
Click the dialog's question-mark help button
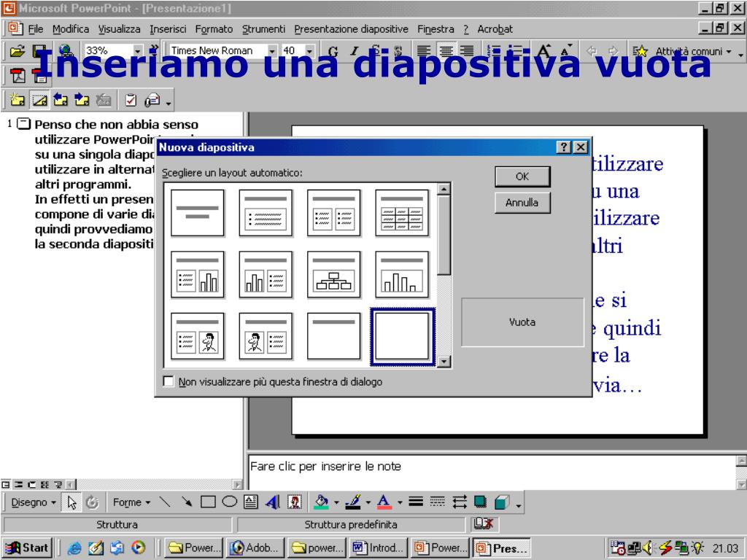(x=564, y=147)
